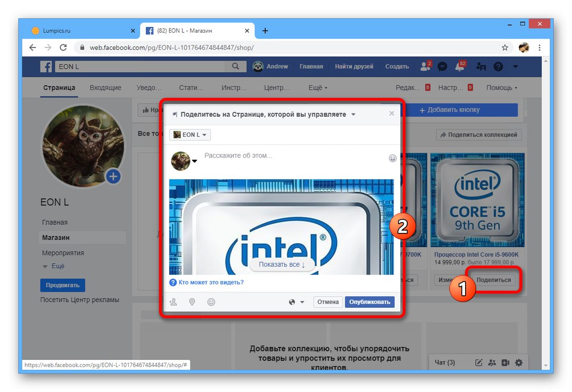Click the plus icon on page avatar

[x=113, y=177]
